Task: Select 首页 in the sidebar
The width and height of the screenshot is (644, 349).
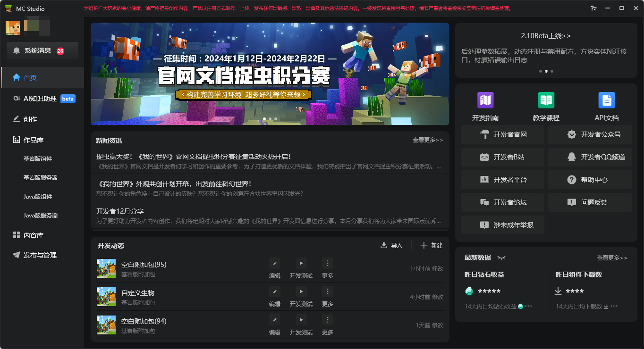Action: click(x=42, y=78)
